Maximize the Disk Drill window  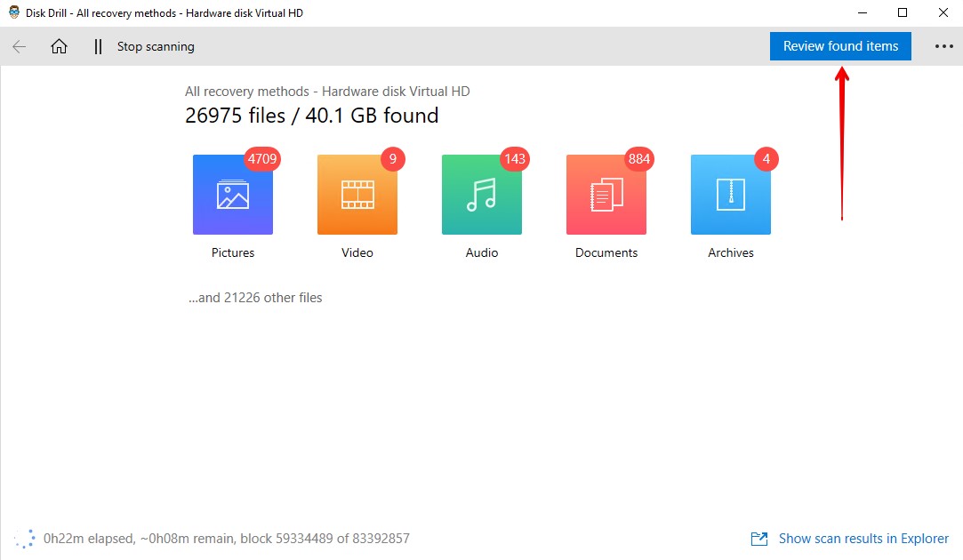[903, 12]
